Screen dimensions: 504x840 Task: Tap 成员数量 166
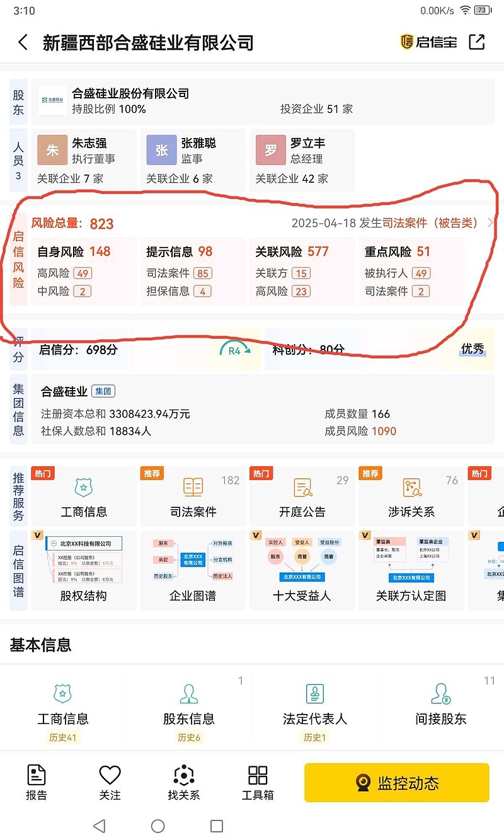[357, 414]
